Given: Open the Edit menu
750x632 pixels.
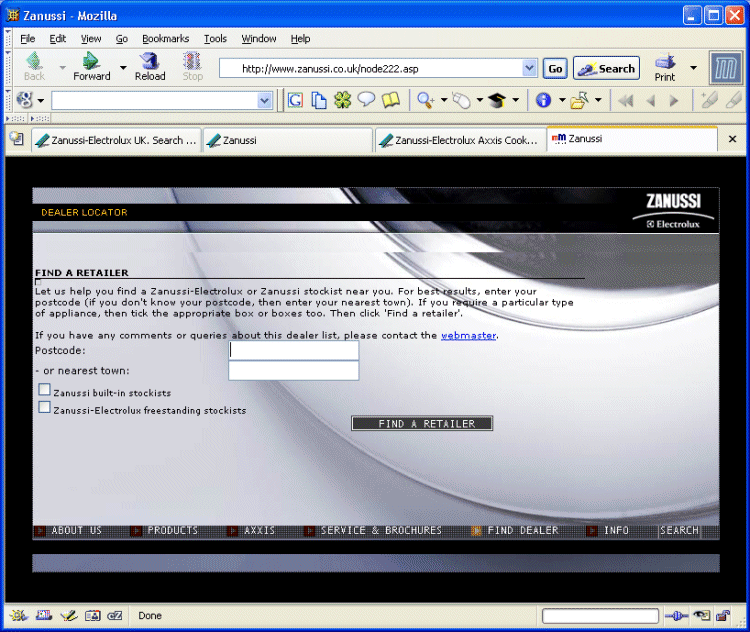Looking at the screenshot, I should [x=57, y=39].
